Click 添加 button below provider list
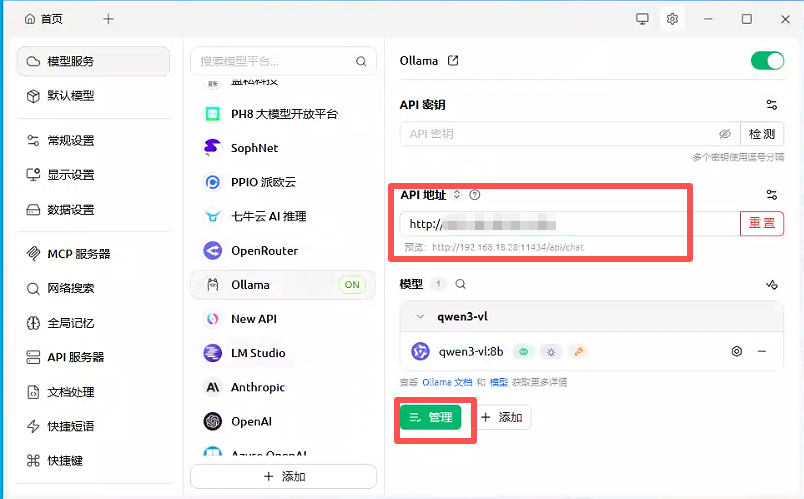Screen dimensions: 804x499 (x=283, y=476)
